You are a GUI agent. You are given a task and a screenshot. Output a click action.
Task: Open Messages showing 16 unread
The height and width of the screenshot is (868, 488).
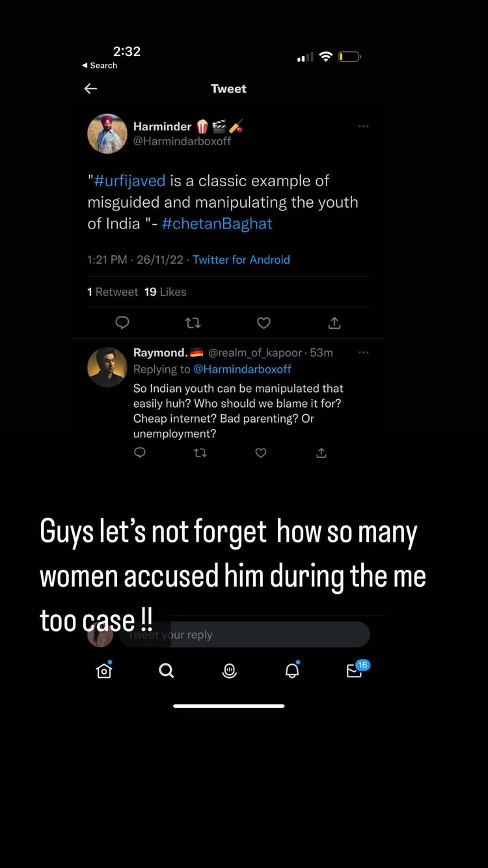point(355,671)
